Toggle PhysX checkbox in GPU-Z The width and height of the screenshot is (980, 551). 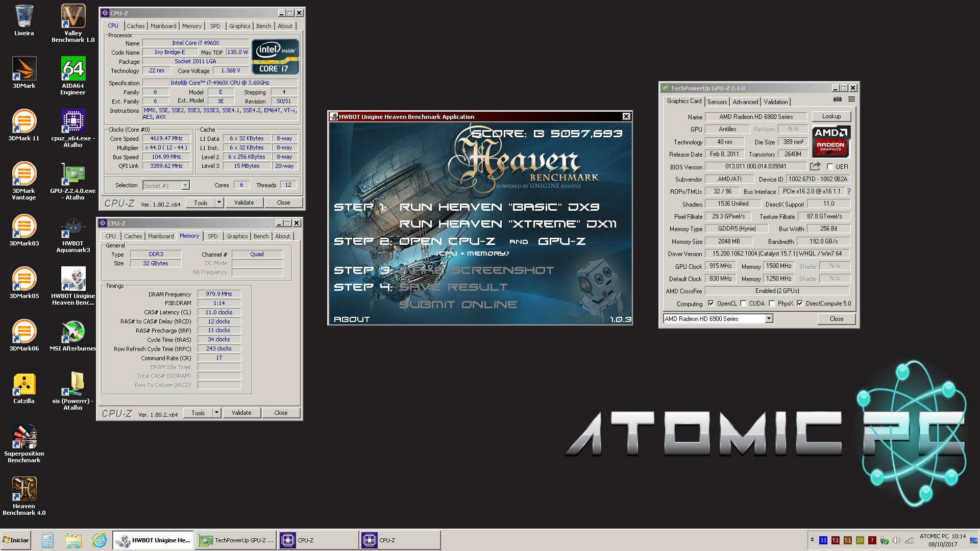772,304
